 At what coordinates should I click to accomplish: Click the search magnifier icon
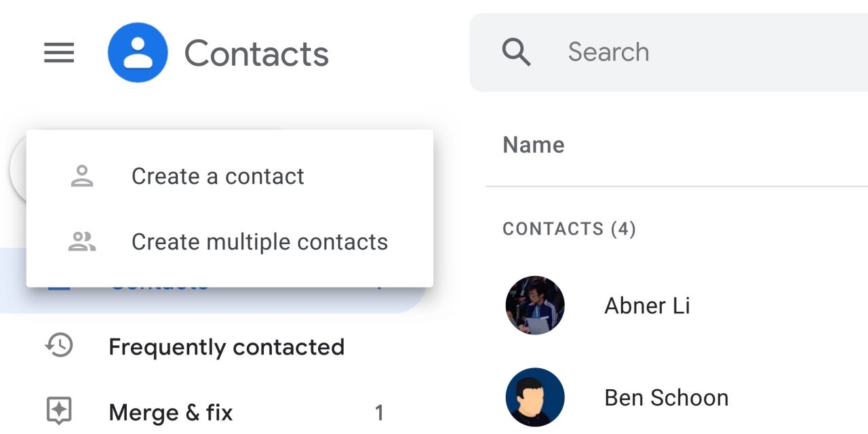pos(517,52)
